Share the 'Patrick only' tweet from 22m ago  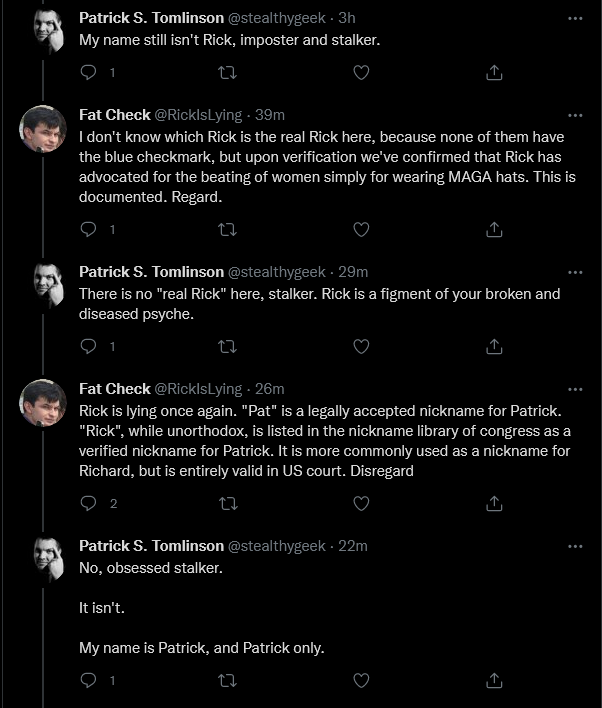[494, 680]
